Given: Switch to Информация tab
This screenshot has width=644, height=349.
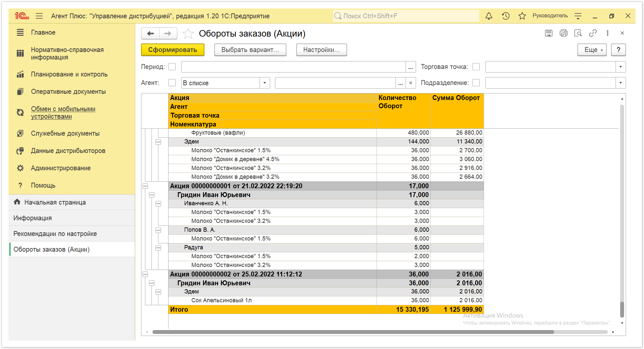Looking at the screenshot, I should [x=72, y=218].
